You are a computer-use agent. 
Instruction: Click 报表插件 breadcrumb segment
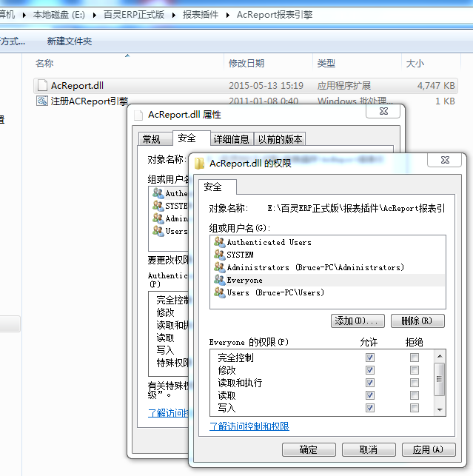click(201, 15)
